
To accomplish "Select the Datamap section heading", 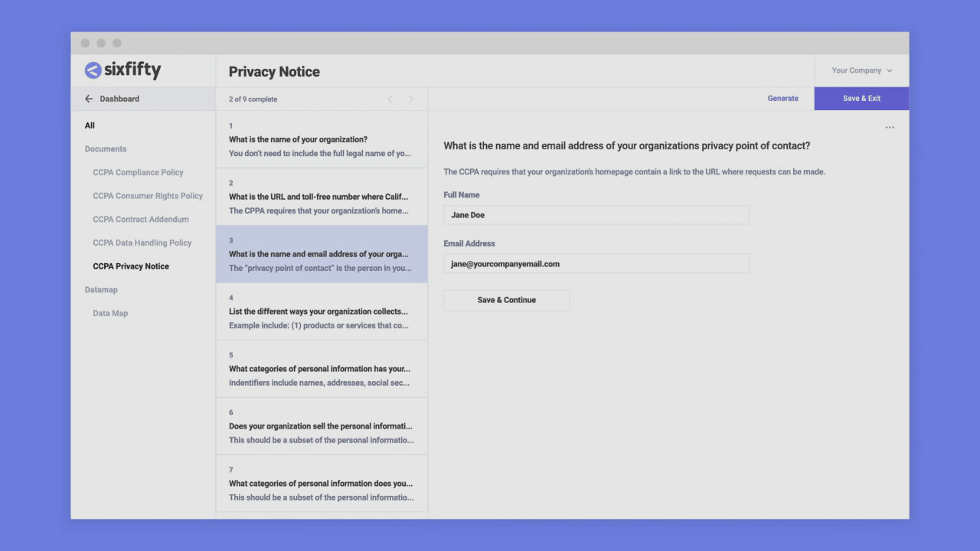I will [x=101, y=290].
